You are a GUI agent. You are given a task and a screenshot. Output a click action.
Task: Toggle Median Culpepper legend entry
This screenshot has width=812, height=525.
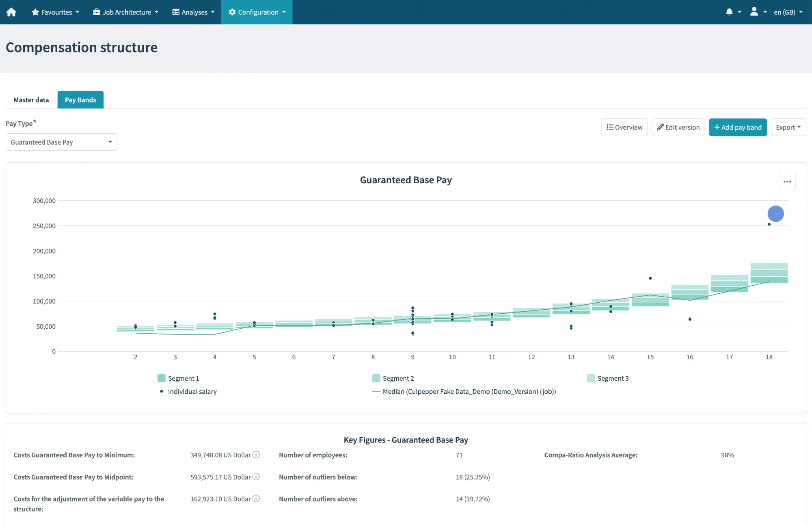pyautogui.click(x=464, y=391)
